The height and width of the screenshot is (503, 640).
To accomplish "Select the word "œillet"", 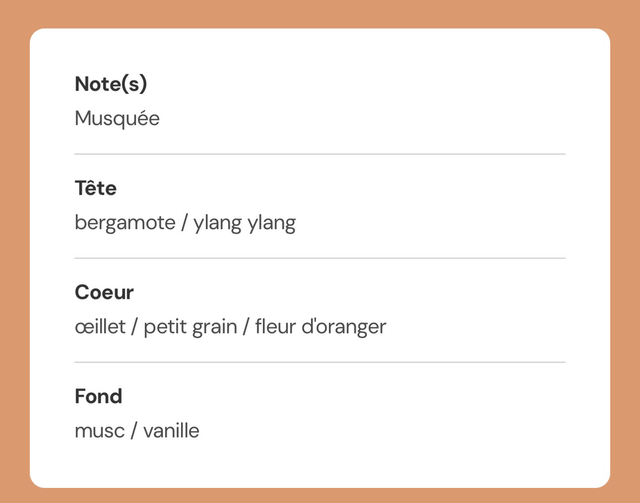I will coord(100,327).
